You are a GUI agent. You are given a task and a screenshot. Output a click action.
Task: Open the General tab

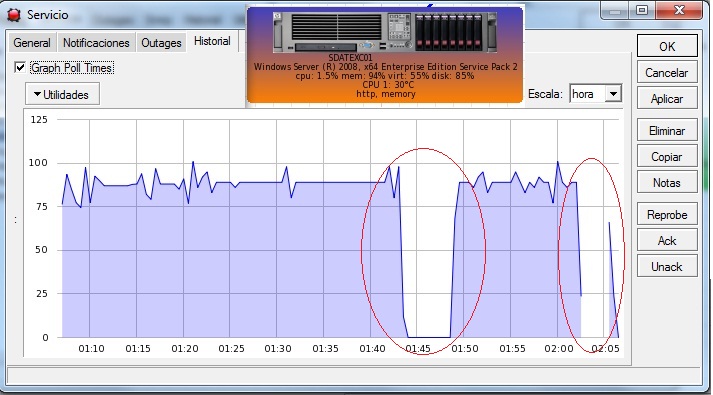tap(31, 43)
